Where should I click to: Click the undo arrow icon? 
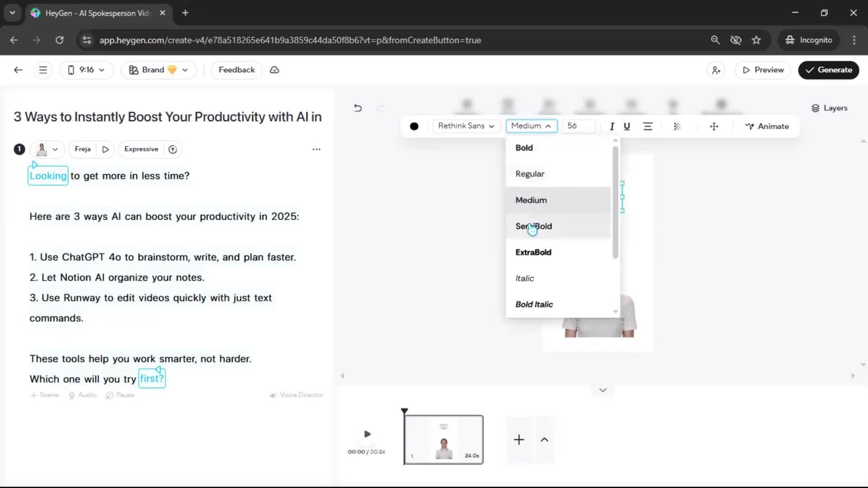point(358,108)
